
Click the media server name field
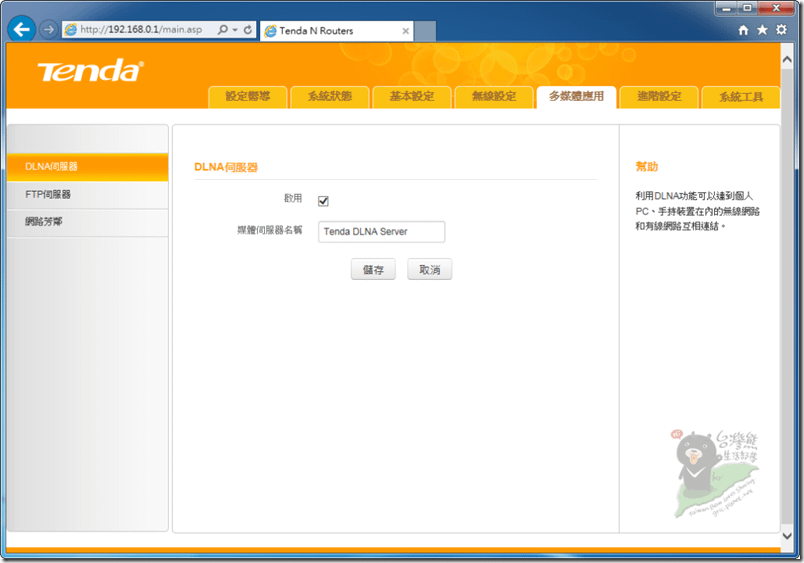click(x=381, y=232)
